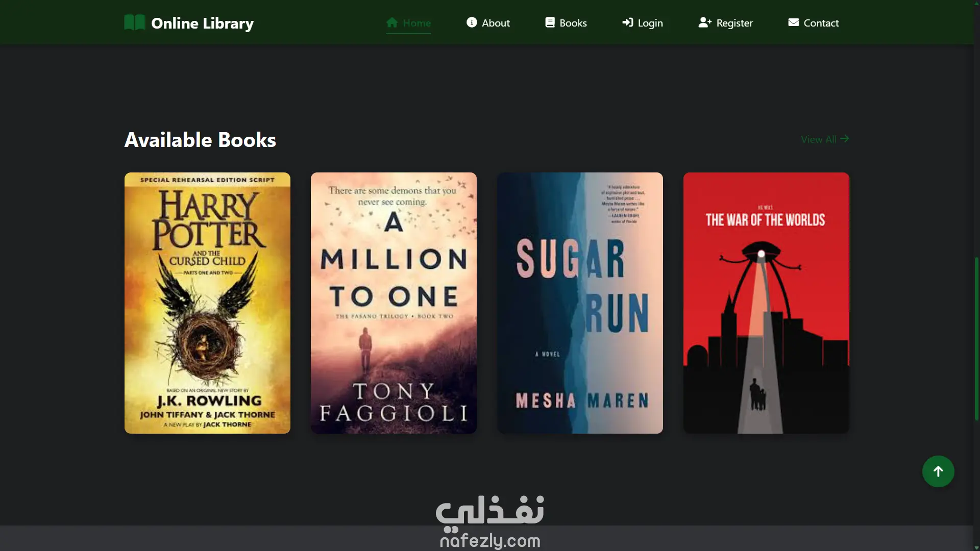Open the Register page link
The width and height of the screenshot is (980, 551).
pyautogui.click(x=725, y=23)
